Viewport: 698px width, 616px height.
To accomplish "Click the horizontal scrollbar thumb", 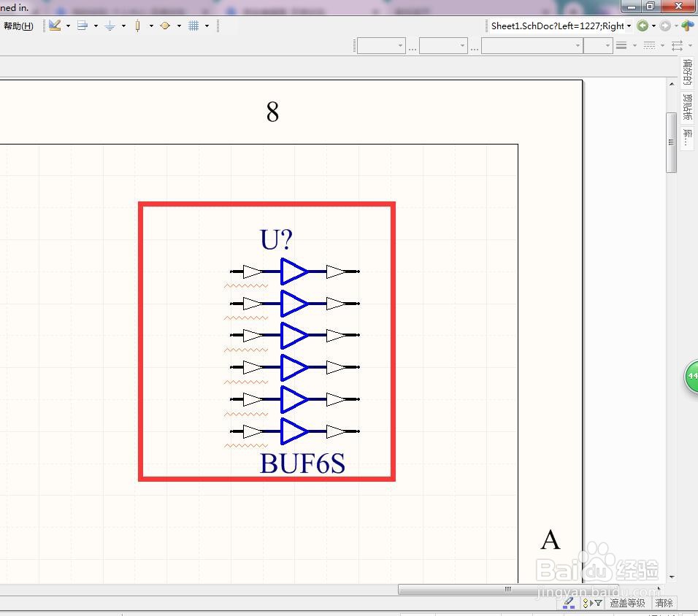I will [508, 589].
